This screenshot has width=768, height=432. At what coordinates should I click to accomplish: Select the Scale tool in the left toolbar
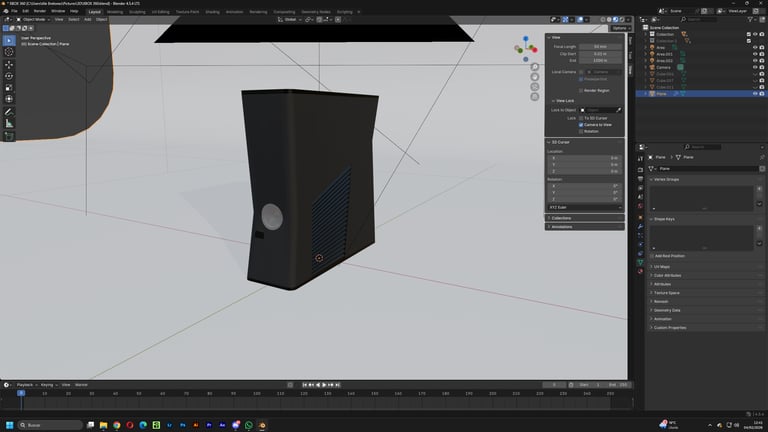tap(9, 87)
